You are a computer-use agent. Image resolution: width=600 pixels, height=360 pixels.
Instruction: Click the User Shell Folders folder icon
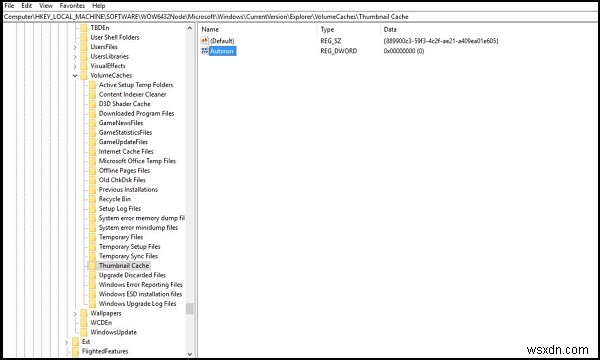click(x=84, y=37)
